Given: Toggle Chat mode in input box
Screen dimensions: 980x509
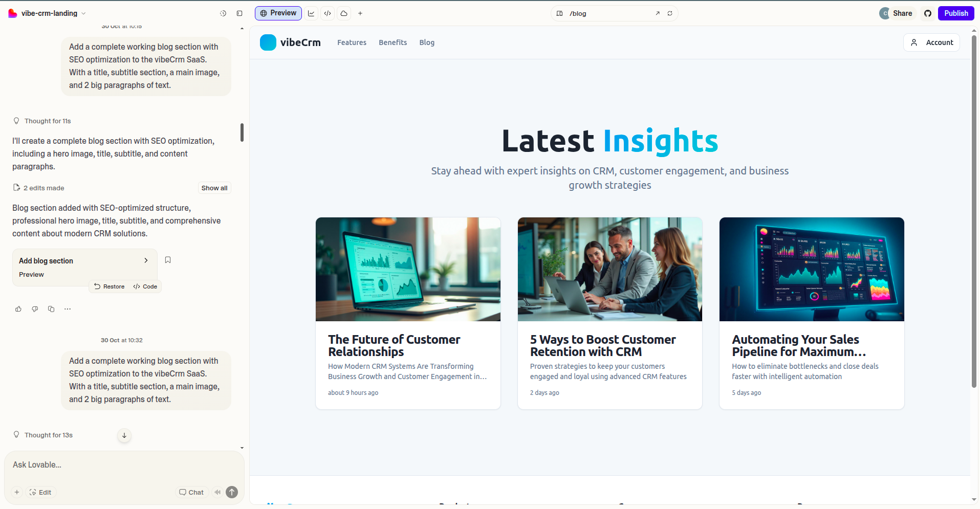Looking at the screenshot, I should [191, 492].
